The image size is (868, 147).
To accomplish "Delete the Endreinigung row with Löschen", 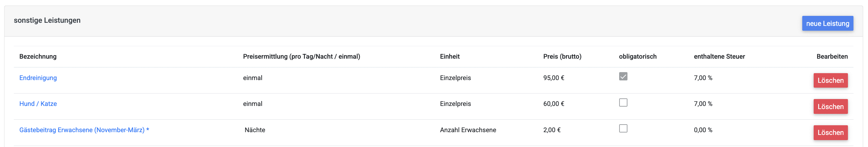I will [x=830, y=80].
